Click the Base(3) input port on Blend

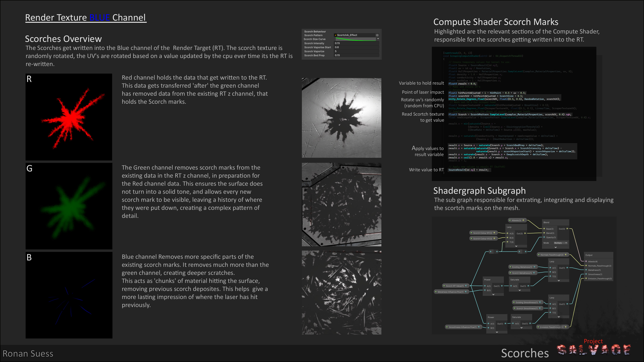pyautogui.click(x=544, y=229)
